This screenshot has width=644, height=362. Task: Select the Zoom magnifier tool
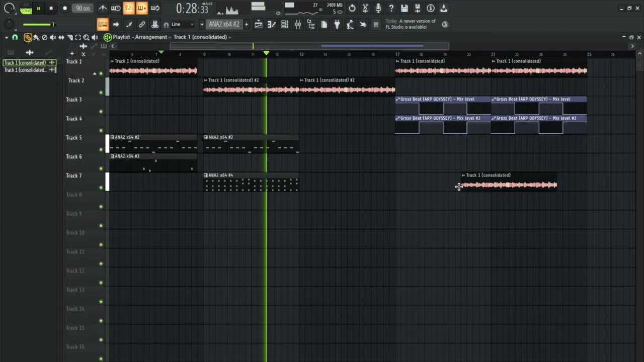86,37
